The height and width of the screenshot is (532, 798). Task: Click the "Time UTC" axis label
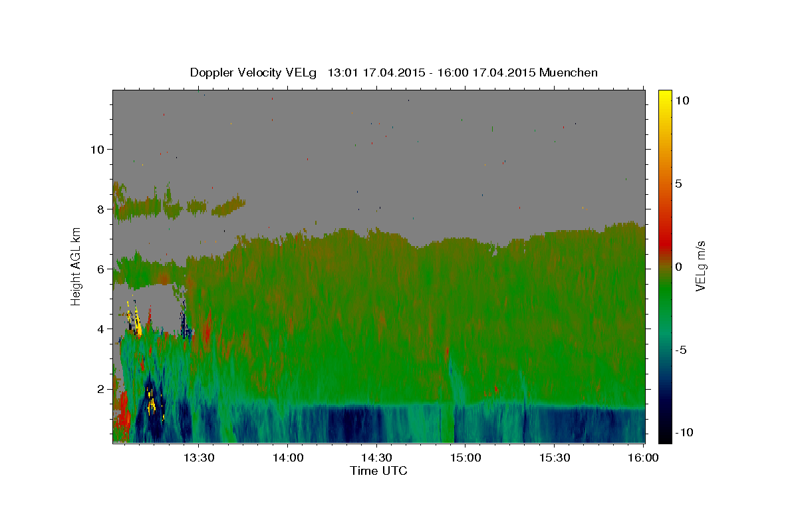[x=379, y=471]
